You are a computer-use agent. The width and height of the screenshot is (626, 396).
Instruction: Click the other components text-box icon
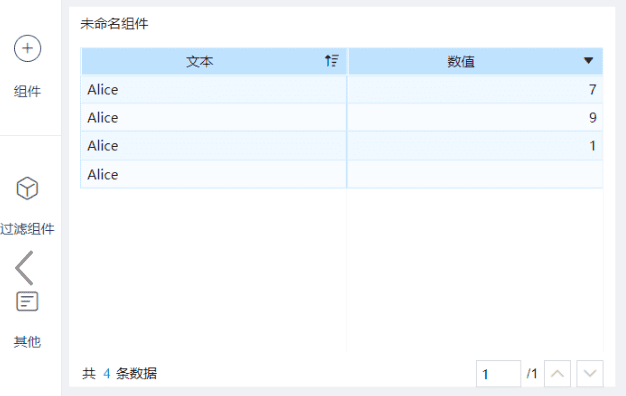[27, 301]
